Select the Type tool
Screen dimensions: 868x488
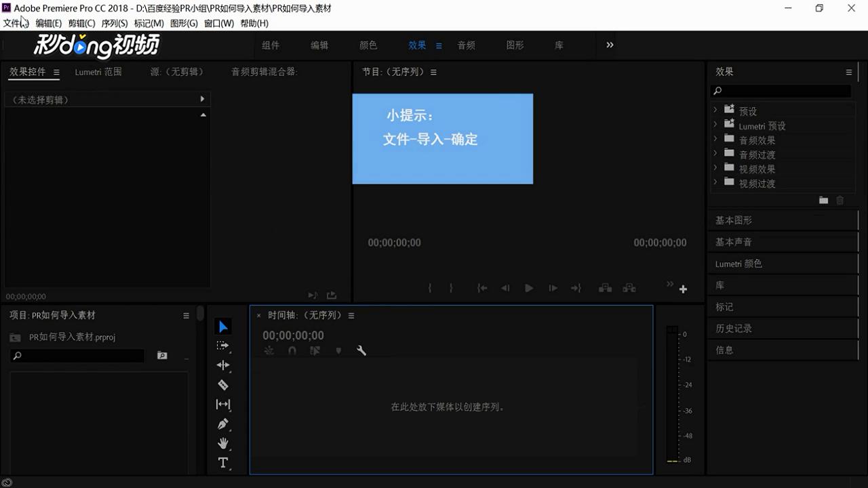(223, 463)
